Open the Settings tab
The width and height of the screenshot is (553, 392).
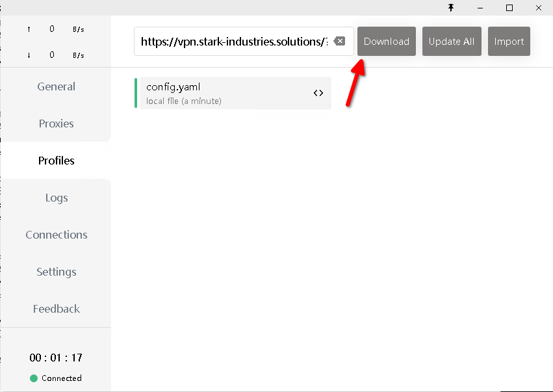click(x=56, y=272)
